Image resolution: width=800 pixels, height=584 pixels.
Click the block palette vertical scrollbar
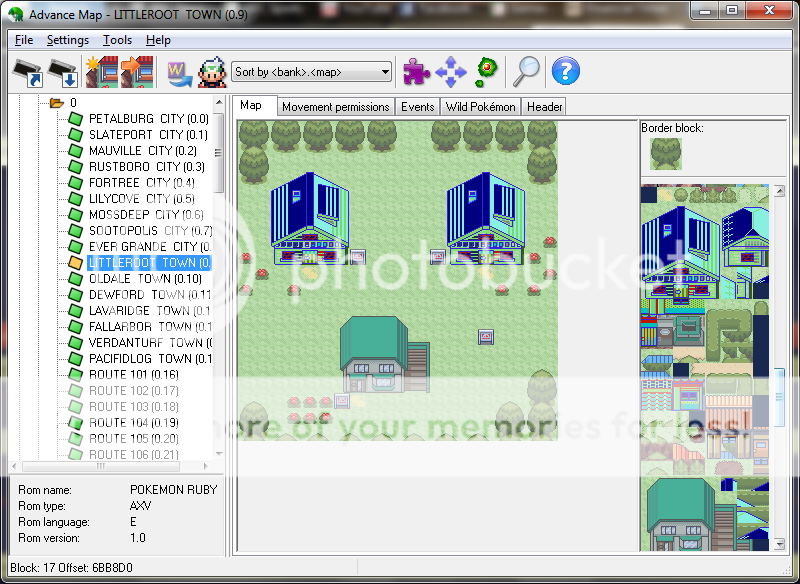[779, 400]
